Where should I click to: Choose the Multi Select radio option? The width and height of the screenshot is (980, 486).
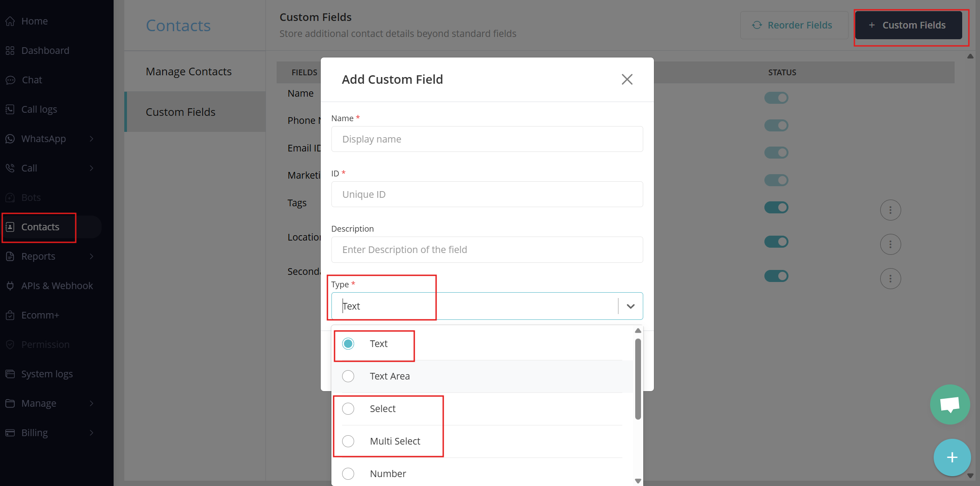point(348,441)
